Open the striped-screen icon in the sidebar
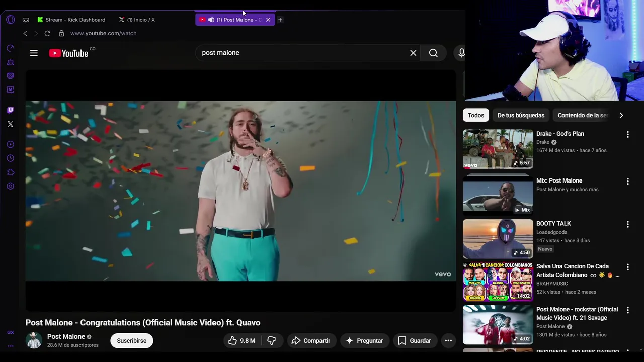The width and height of the screenshot is (644, 362). [10, 76]
